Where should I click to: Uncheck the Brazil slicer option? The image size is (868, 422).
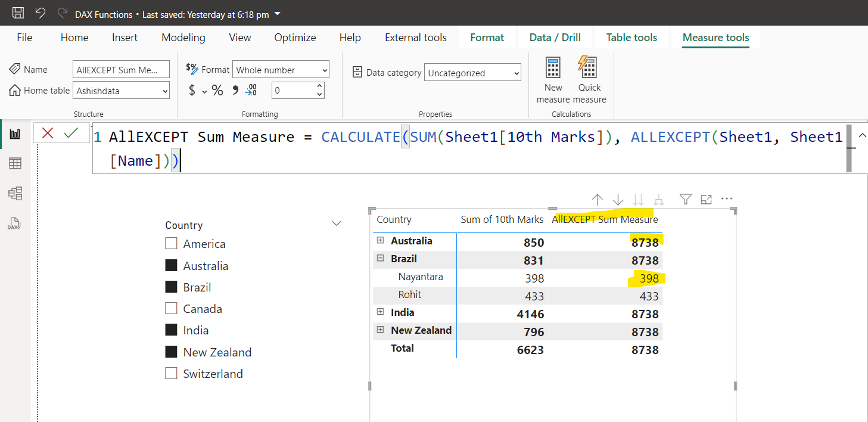pyautogui.click(x=172, y=287)
